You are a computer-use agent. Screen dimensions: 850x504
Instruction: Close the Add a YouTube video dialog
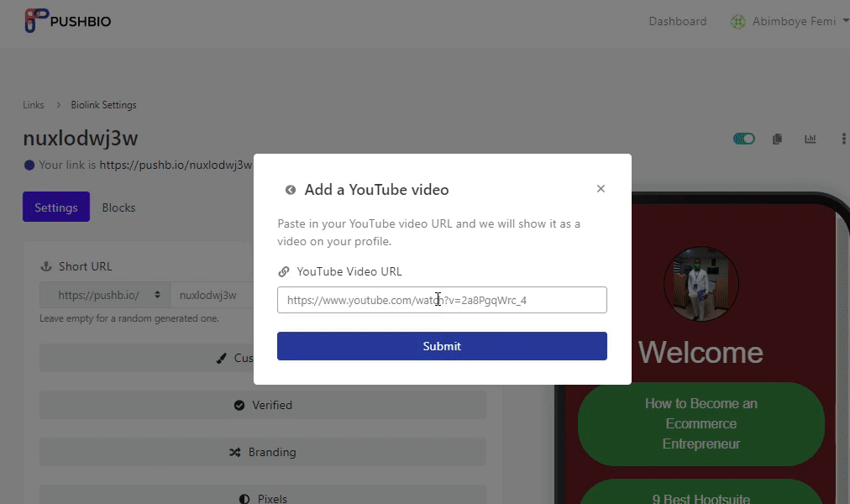click(x=601, y=189)
